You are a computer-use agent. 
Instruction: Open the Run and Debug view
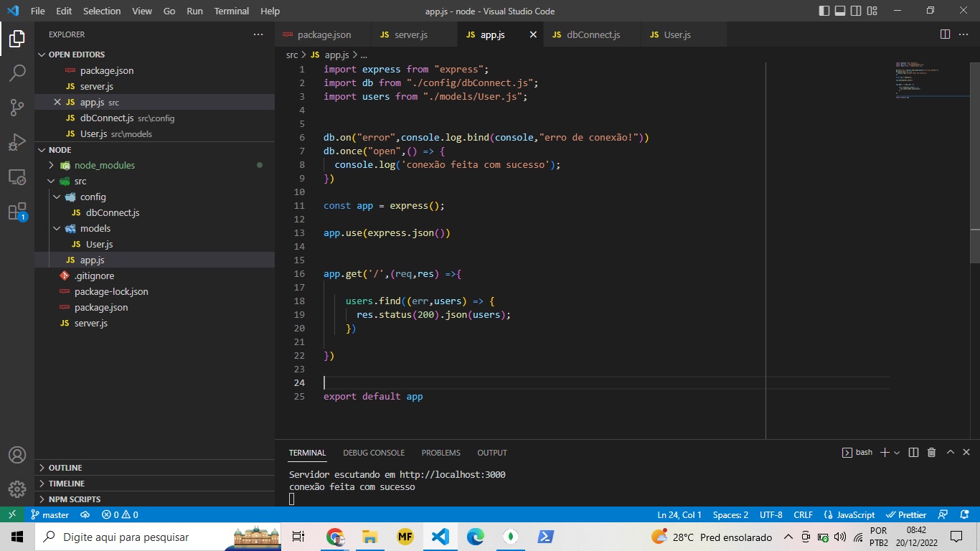coord(17,141)
